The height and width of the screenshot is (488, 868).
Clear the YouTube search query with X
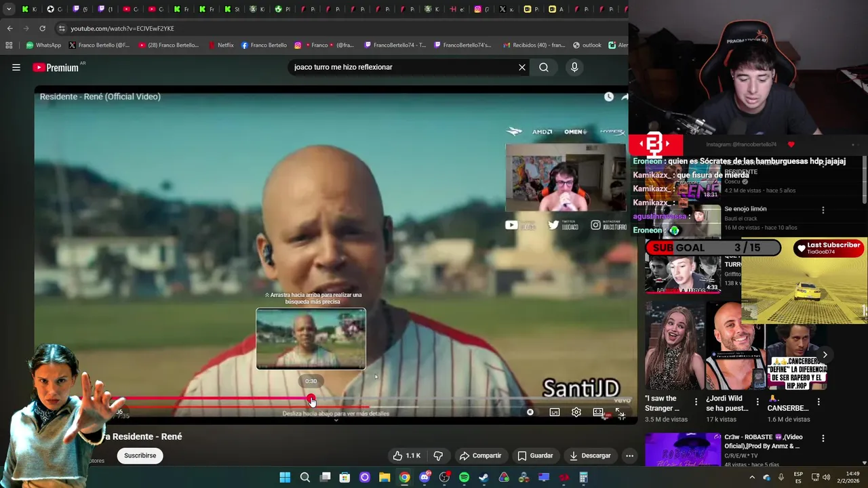click(x=522, y=67)
